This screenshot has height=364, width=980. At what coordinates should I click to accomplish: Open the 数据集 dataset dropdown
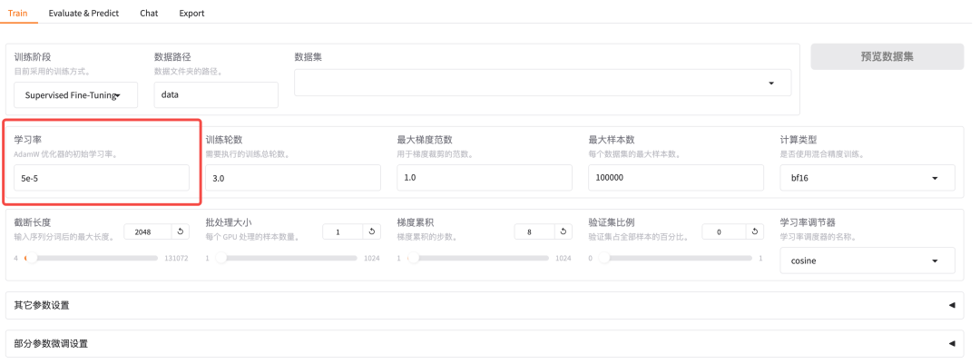pyautogui.click(x=543, y=83)
